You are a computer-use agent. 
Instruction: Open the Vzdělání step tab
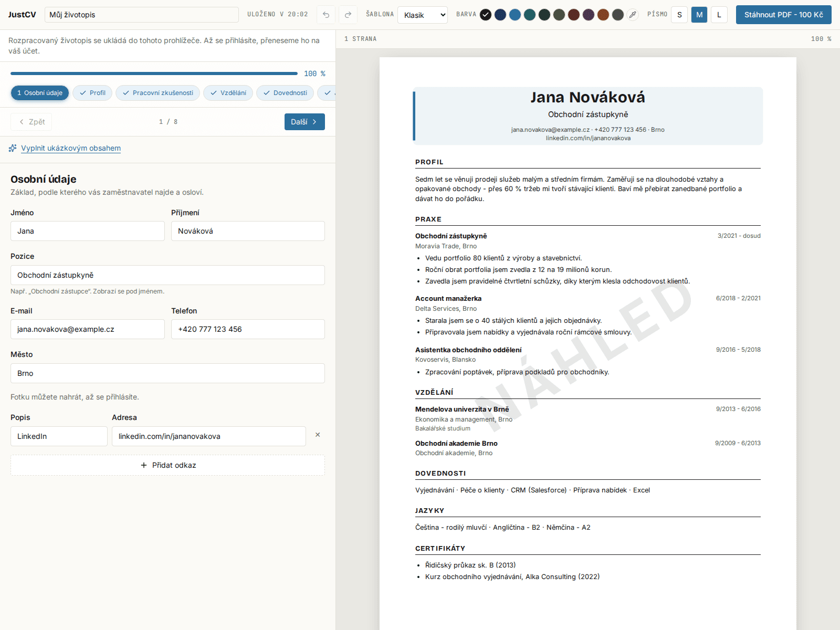click(228, 93)
